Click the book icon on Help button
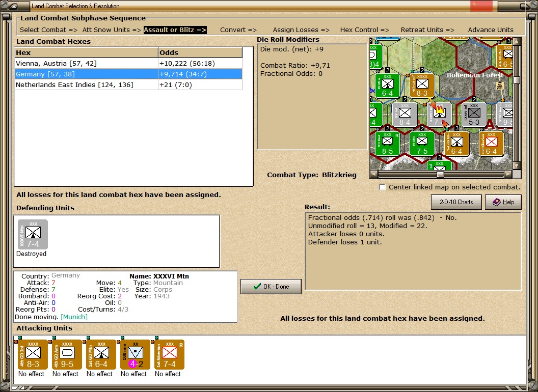This screenshot has height=392, width=538. point(496,202)
